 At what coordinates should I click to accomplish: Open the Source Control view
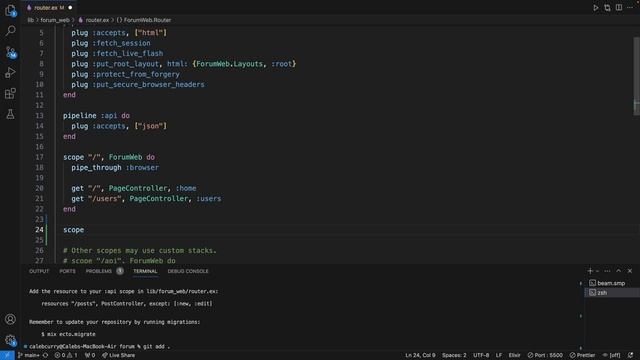pyautogui.click(x=10, y=52)
